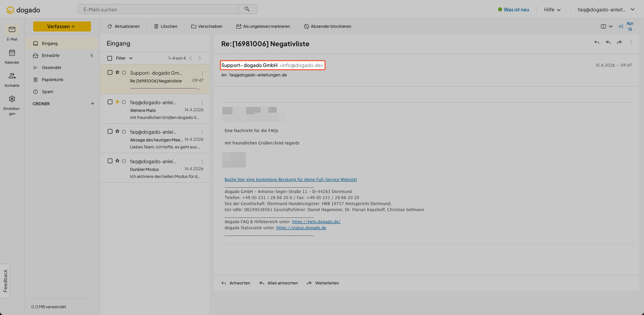The image size is (644, 315).
Task: Open the layout view dropdown
Action: [x=606, y=26]
